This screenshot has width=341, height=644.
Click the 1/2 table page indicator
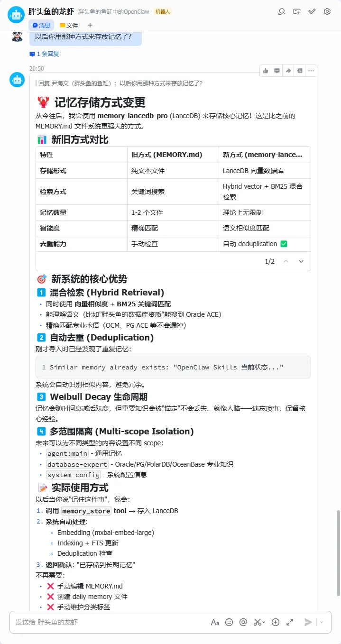click(269, 261)
